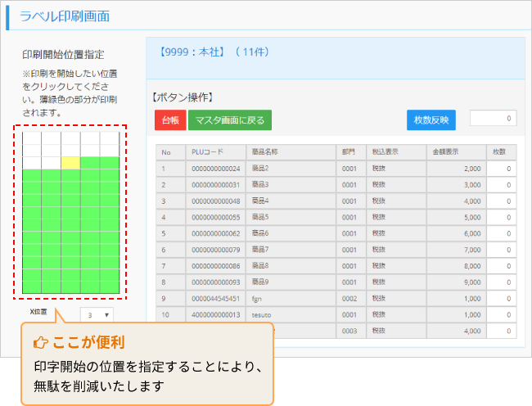532x406 pixels.
Task: Click the 【9999：本社】（11件） heading
Action: point(214,52)
